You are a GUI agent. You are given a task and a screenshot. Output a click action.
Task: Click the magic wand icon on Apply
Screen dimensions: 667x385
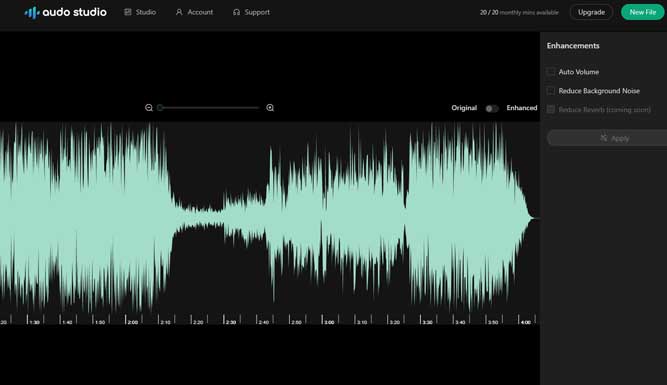click(604, 138)
